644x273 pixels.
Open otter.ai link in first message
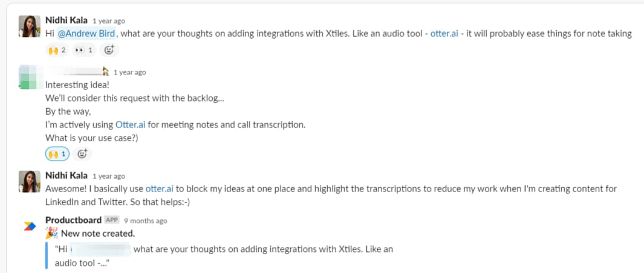444,34
